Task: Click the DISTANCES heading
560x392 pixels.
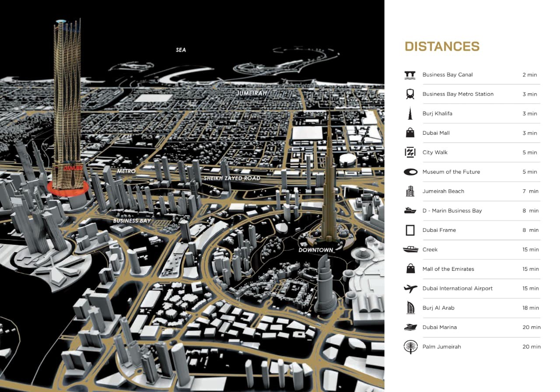Action: (442, 46)
